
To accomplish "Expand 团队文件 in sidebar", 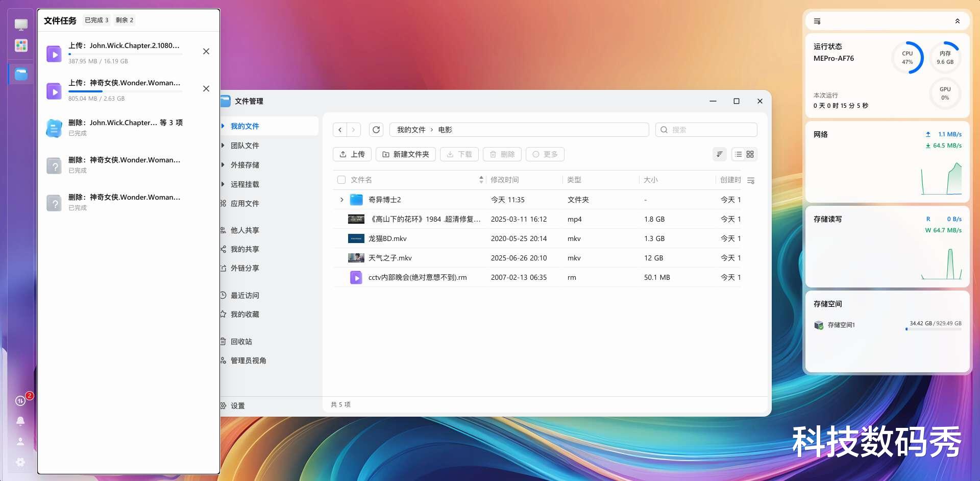I will pyautogui.click(x=223, y=146).
